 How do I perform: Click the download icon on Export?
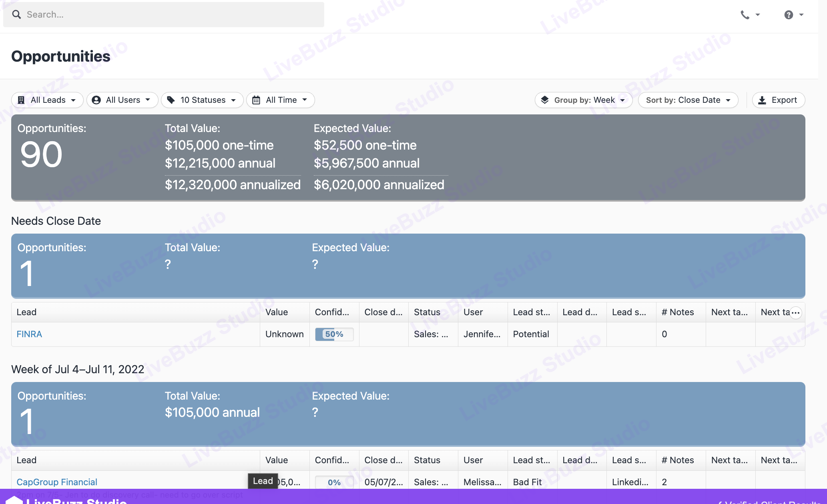pos(762,100)
